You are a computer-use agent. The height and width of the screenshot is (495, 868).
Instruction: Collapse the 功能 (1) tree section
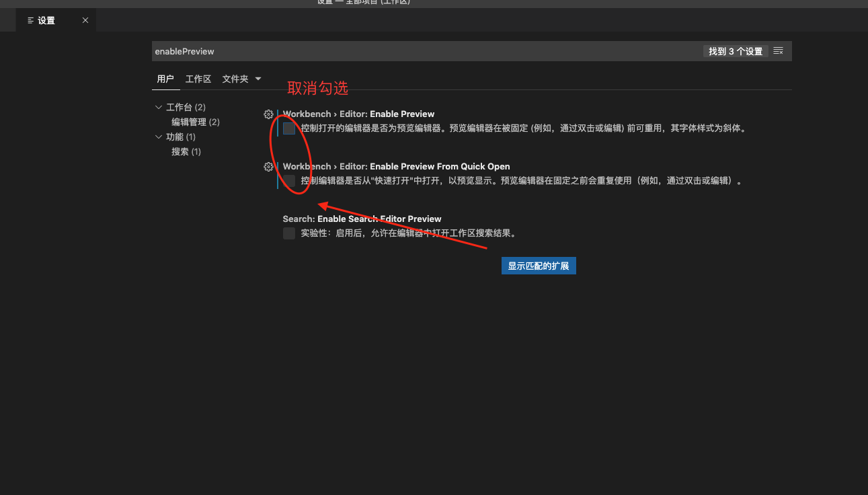click(x=159, y=137)
